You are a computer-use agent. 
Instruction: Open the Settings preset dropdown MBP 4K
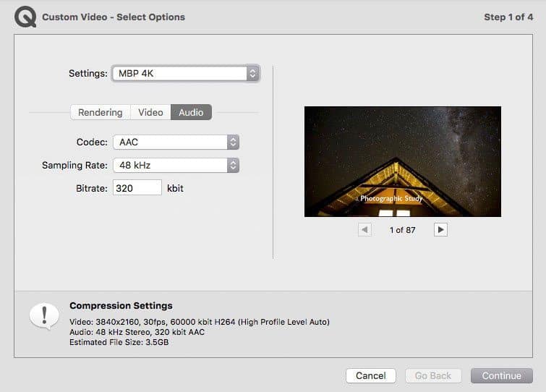tap(185, 73)
